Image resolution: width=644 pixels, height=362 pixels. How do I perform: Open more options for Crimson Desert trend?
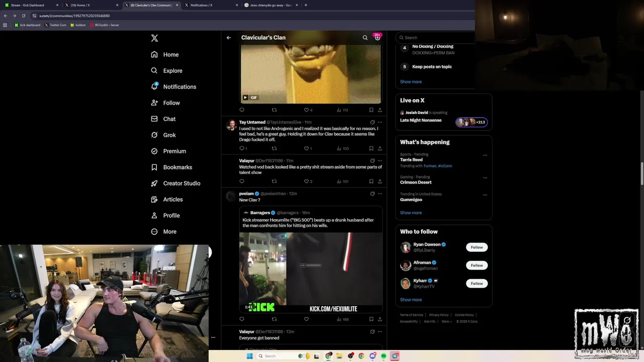tap(485, 177)
